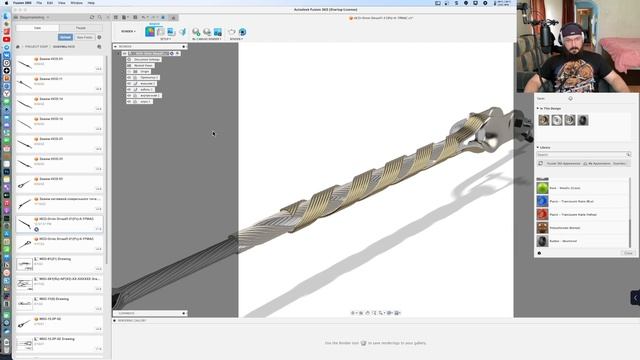Screen dimensions: 640x360
Task: Go to the home icon in the Data Panel breadcrumb
Action: pyautogui.click(x=18, y=47)
